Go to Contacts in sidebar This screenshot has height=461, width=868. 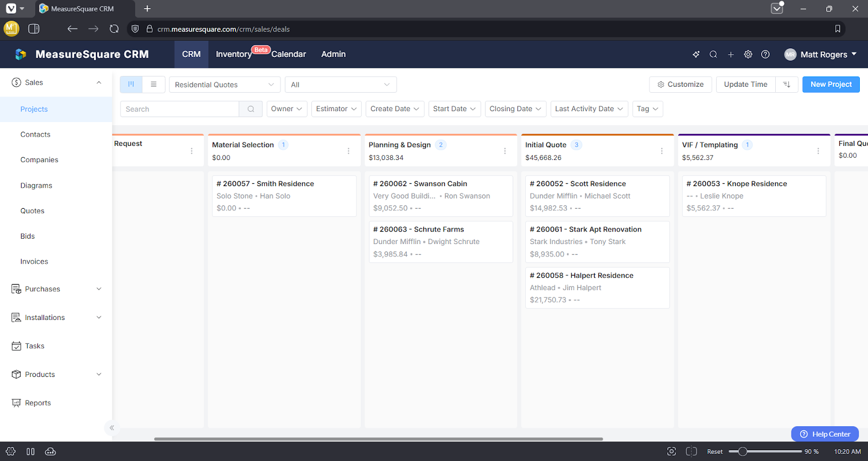[x=35, y=135]
